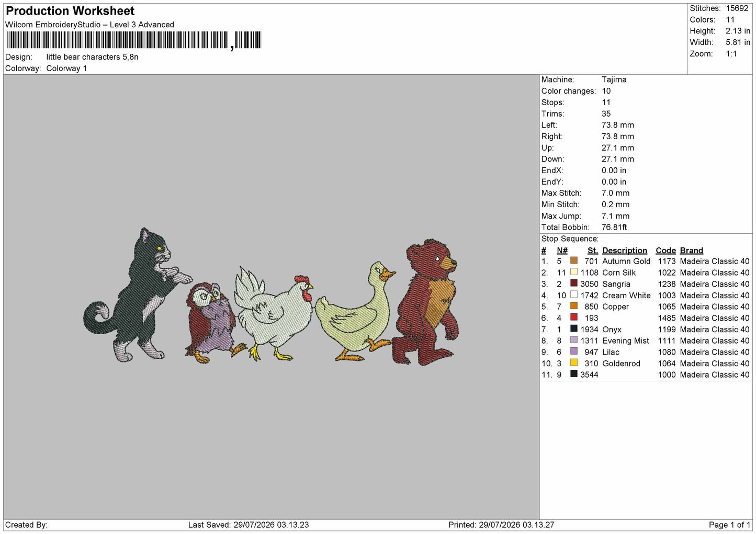The width and height of the screenshot is (756, 534).
Task: Click the 'Sangria' description text
Action: [x=616, y=284]
